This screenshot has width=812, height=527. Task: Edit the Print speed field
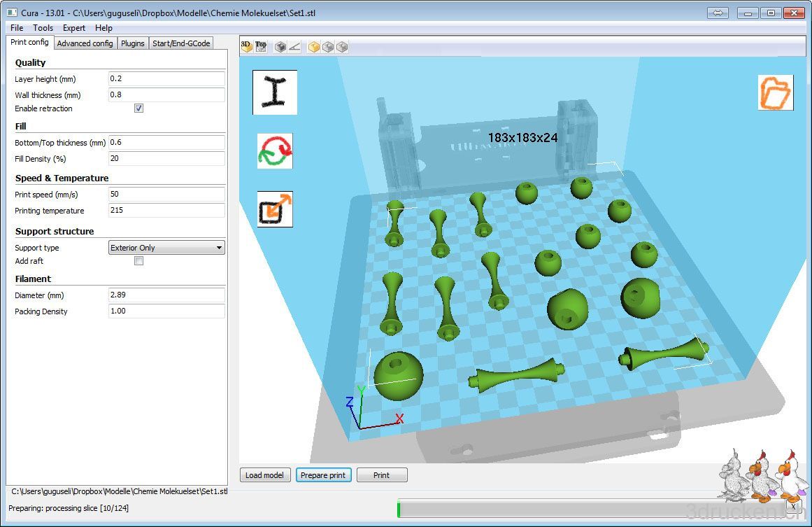pos(166,195)
